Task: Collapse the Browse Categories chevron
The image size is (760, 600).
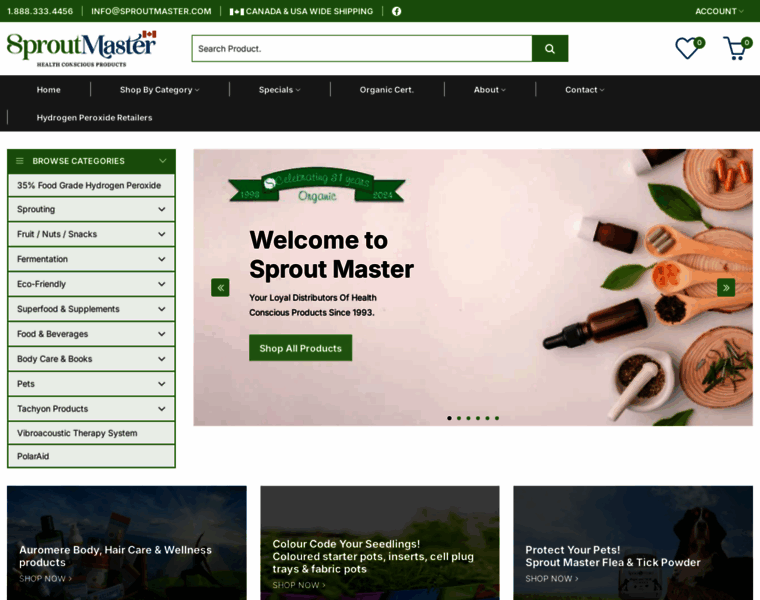Action: click(x=163, y=161)
